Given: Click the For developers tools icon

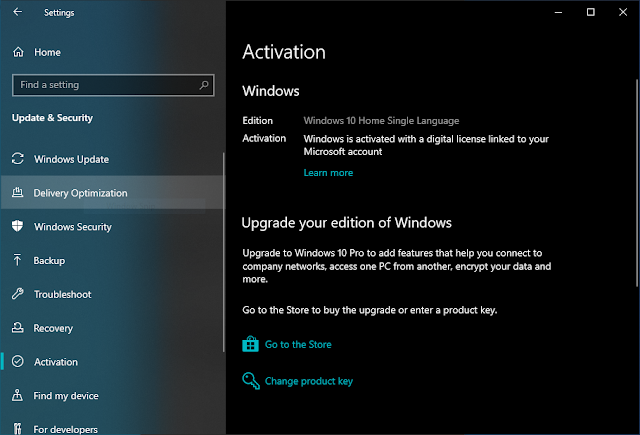Looking at the screenshot, I should 18,428.
